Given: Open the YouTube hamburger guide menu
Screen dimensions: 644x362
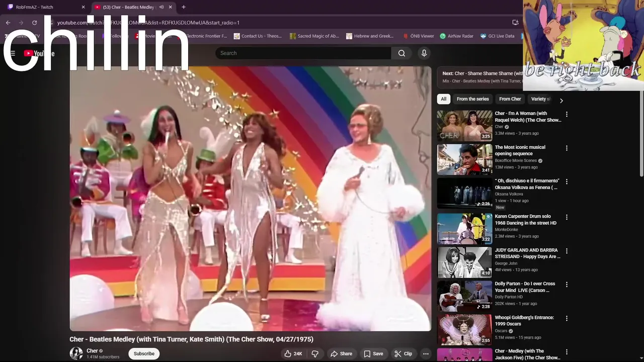Looking at the screenshot, I should tap(13, 53).
